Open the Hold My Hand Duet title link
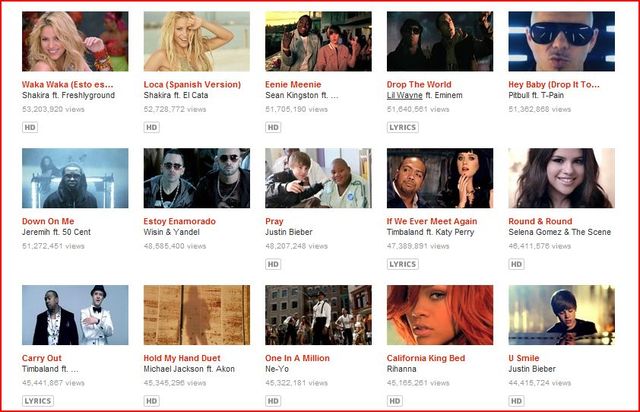This screenshot has width=640, height=412. (x=182, y=358)
